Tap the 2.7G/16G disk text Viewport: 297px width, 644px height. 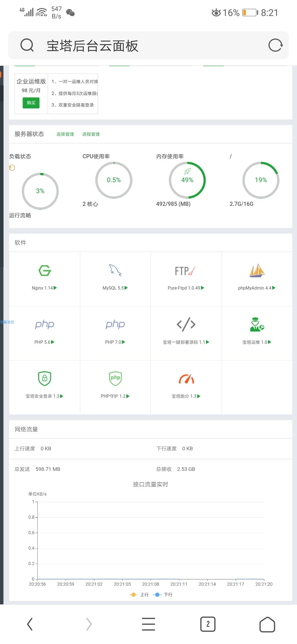[241, 204]
